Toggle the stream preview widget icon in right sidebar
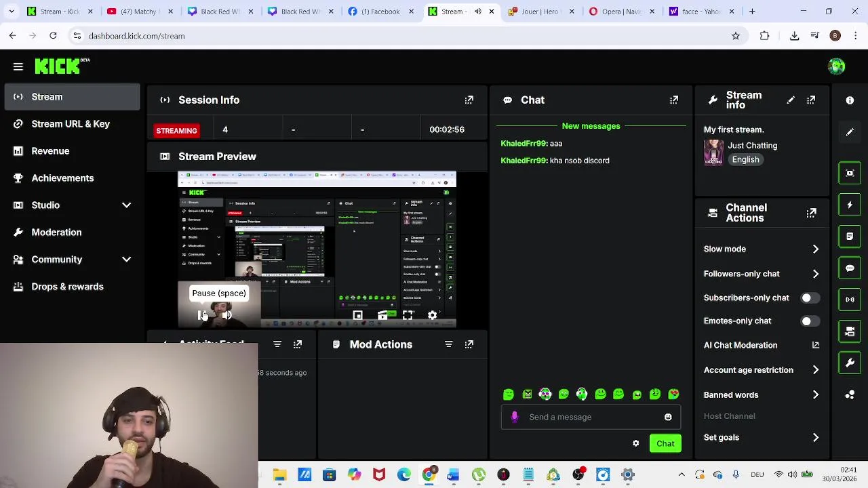 point(850,173)
